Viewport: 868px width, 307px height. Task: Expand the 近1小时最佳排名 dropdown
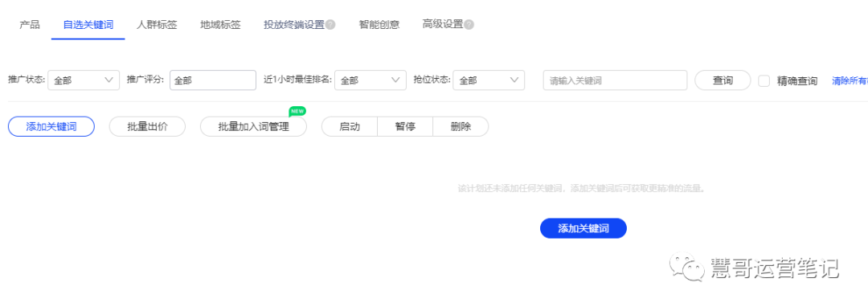371,80
